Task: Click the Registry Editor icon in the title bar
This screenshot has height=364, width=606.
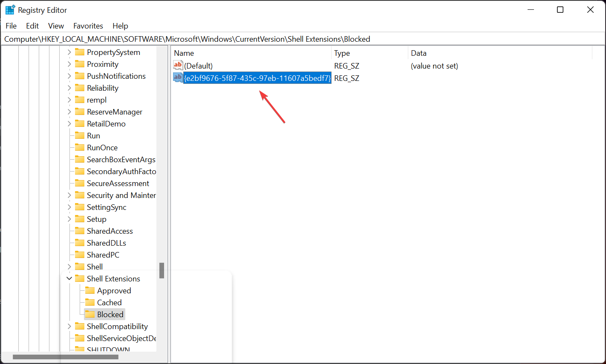Action: coord(9,9)
